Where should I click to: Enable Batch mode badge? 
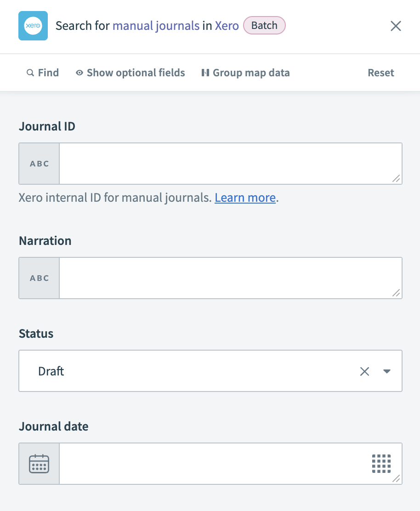[x=264, y=25]
